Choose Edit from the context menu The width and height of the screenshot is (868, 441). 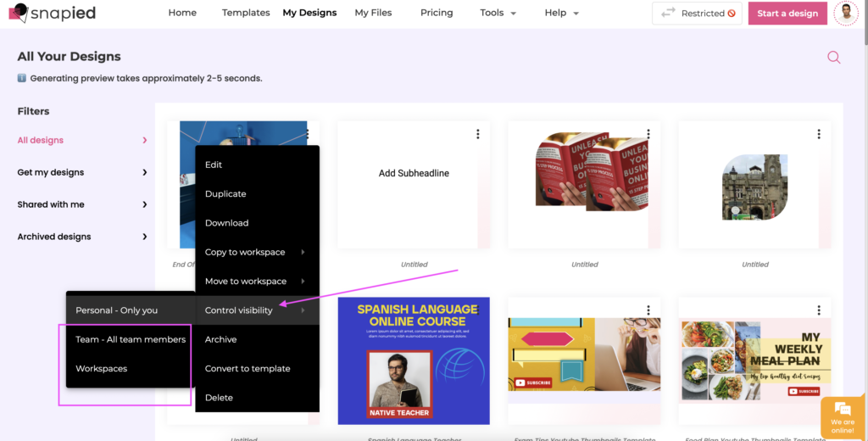tap(258, 165)
